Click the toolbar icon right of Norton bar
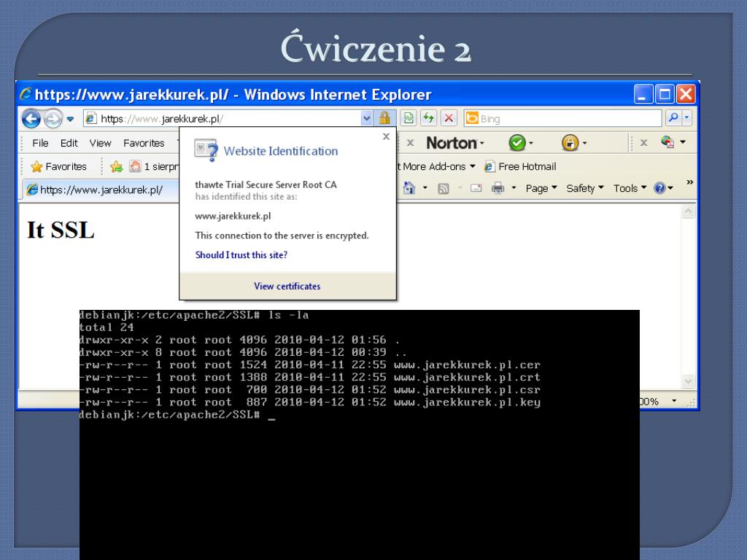Image resolution: width=747 pixels, height=560 pixels. point(667,142)
